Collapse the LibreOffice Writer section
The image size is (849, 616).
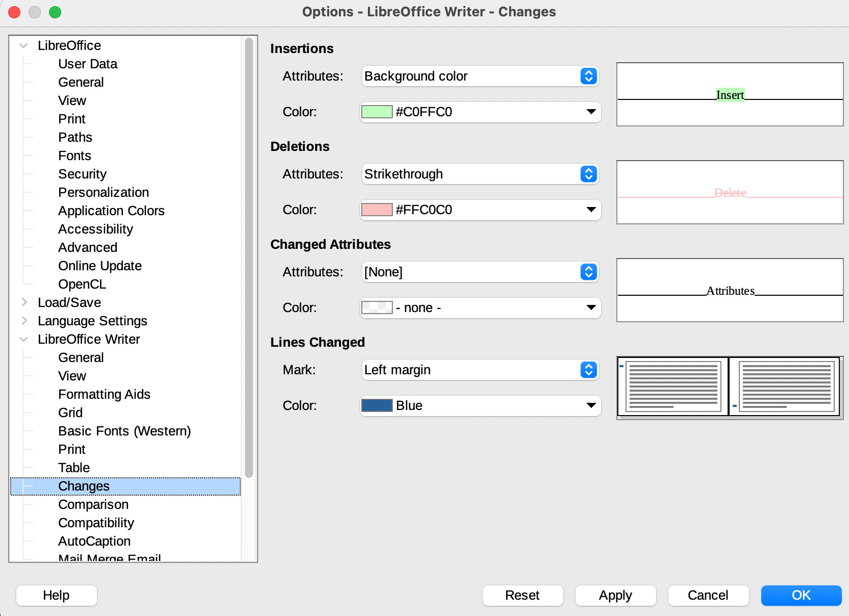(23, 339)
